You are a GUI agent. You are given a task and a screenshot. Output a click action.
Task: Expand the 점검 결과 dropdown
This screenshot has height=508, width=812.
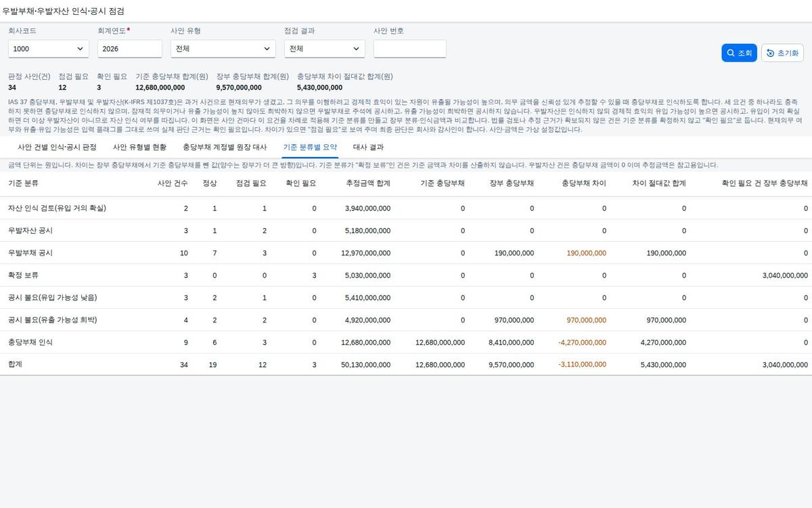click(325, 49)
